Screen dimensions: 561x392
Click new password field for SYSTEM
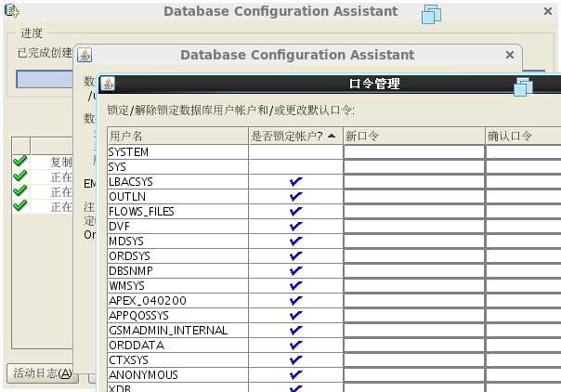(414, 152)
